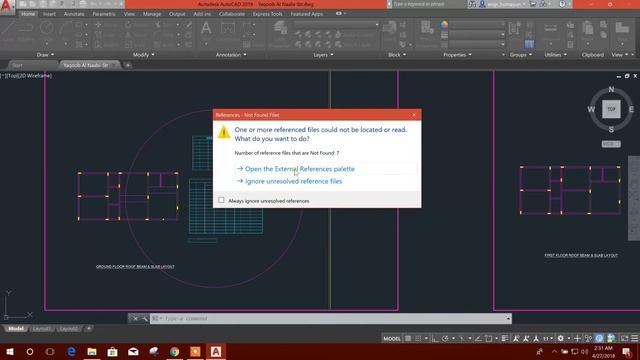Open the Layer Properties manager icon
This screenshot has height=360, width=640.
(280, 28)
